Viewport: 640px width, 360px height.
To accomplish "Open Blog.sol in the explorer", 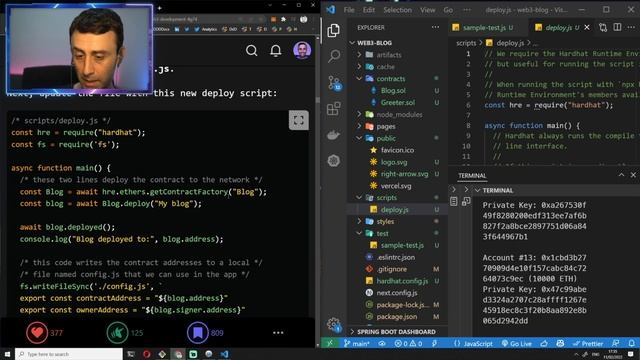I will (393, 91).
